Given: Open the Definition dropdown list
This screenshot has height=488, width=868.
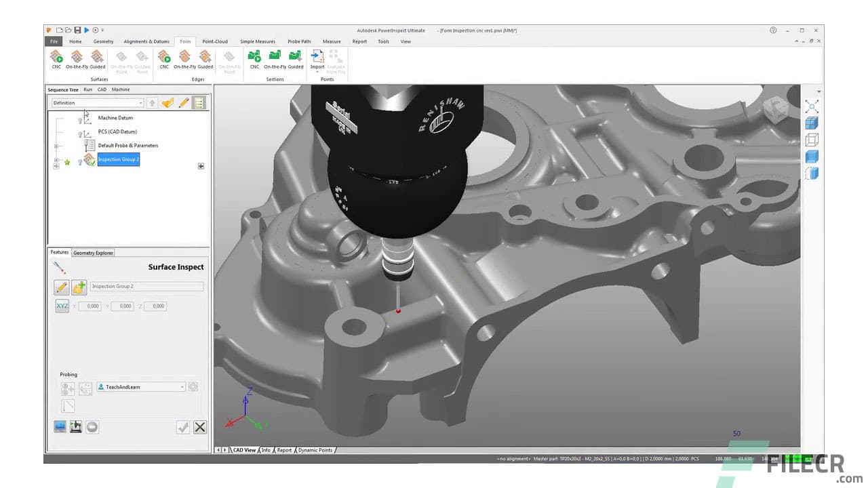Looking at the screenshot, I should pos(140,103).
